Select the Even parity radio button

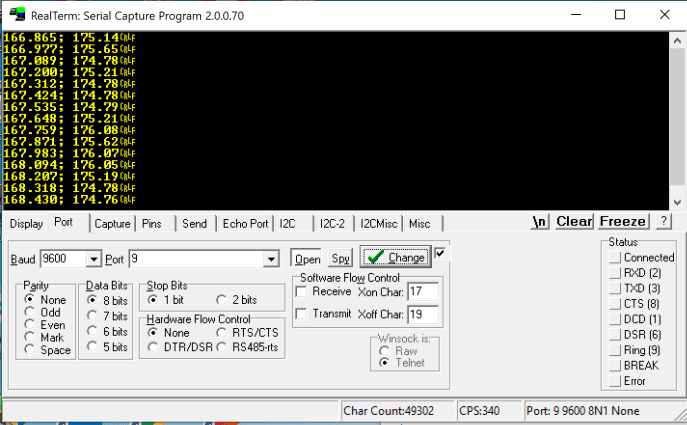click(x=31, y=325)
